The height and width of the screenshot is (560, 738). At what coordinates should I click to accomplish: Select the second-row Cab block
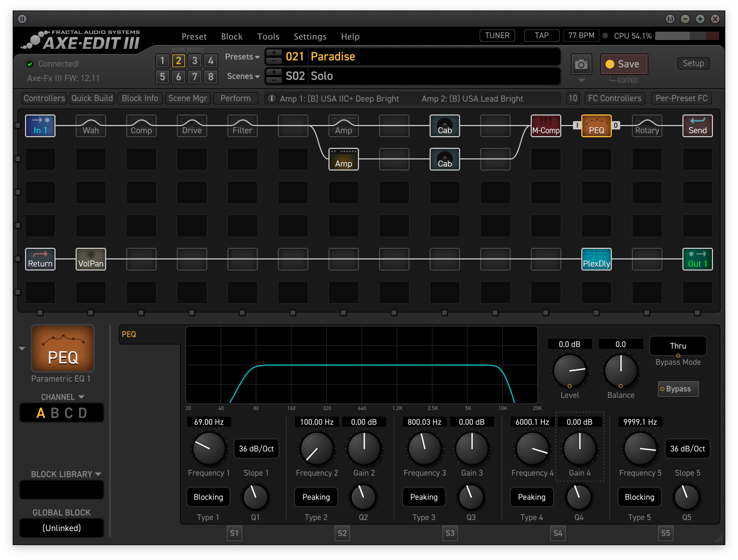click(445, 159)
